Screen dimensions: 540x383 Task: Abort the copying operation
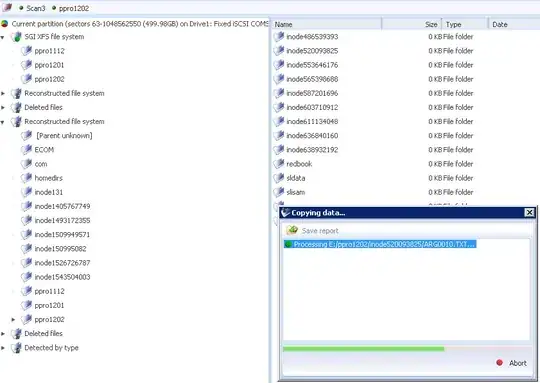click(x=512, y=363)
